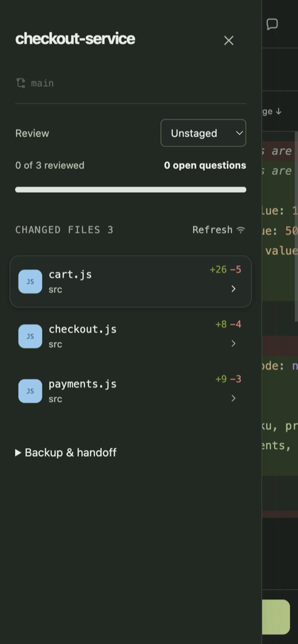Image resolution: width=298 pixels, height=644 pixels.
Task: Expand the Backup & handoff section
Action: point(66,452)
